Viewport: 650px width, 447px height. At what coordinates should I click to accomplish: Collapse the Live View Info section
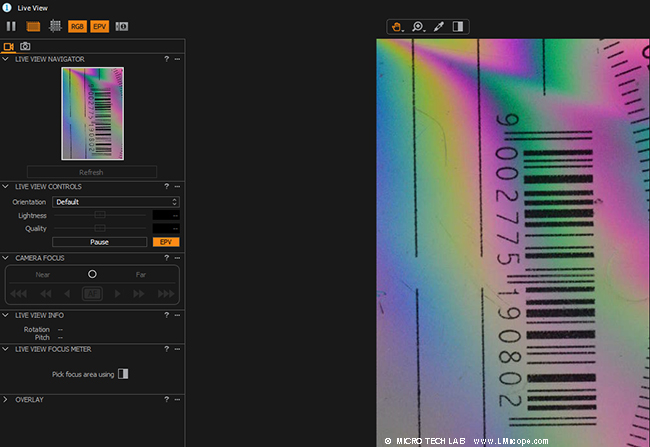pos(5,315)
